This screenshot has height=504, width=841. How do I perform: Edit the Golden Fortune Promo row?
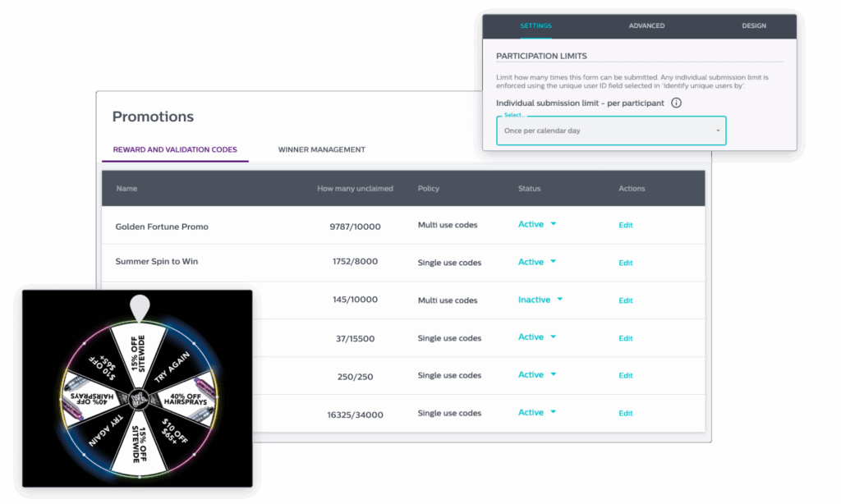pos(625,225)
